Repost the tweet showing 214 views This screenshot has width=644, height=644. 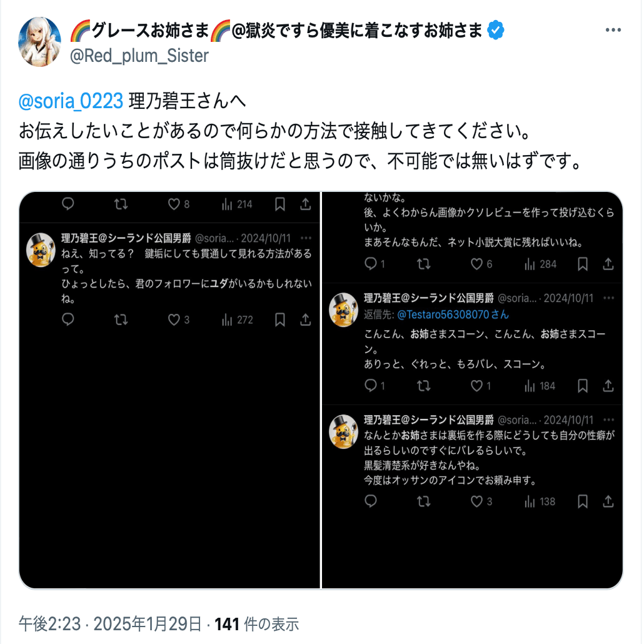click(121, 204)
